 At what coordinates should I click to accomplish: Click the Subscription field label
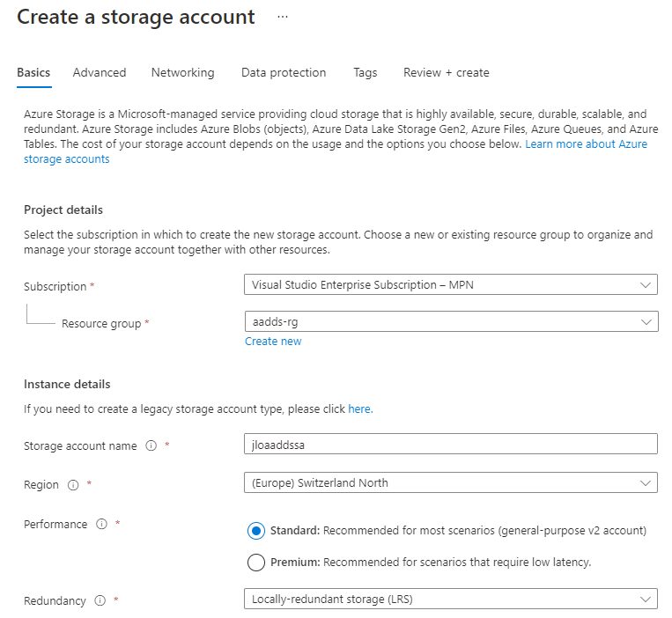tap(55, 286)
